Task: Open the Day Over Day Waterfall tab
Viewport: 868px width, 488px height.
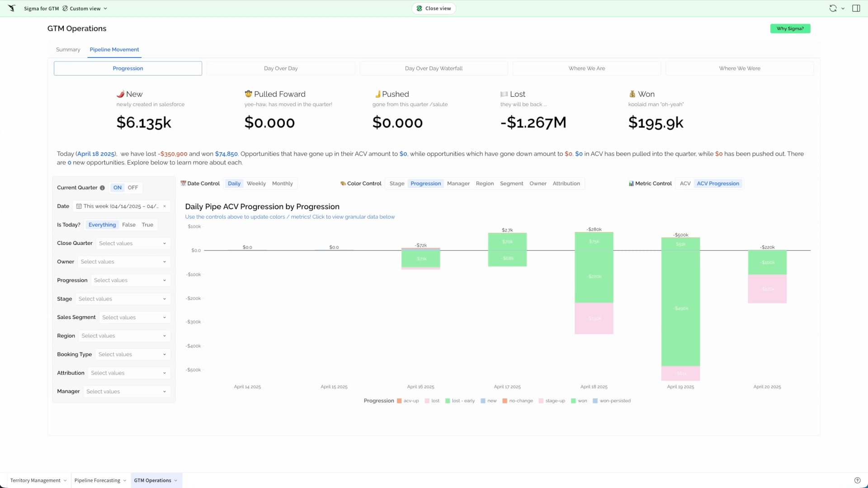Action: (x=434, y=68)
